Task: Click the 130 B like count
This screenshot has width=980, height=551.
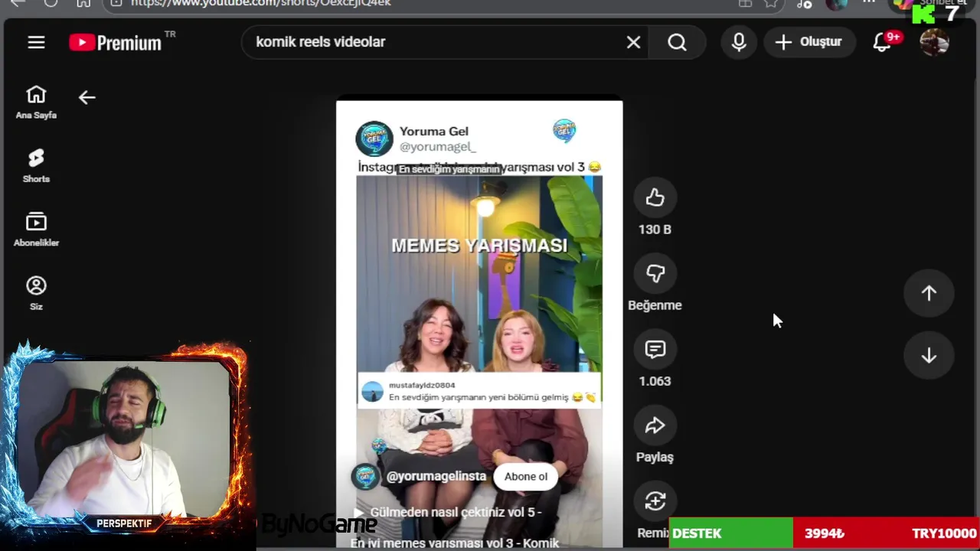Action: click(655, 230)
